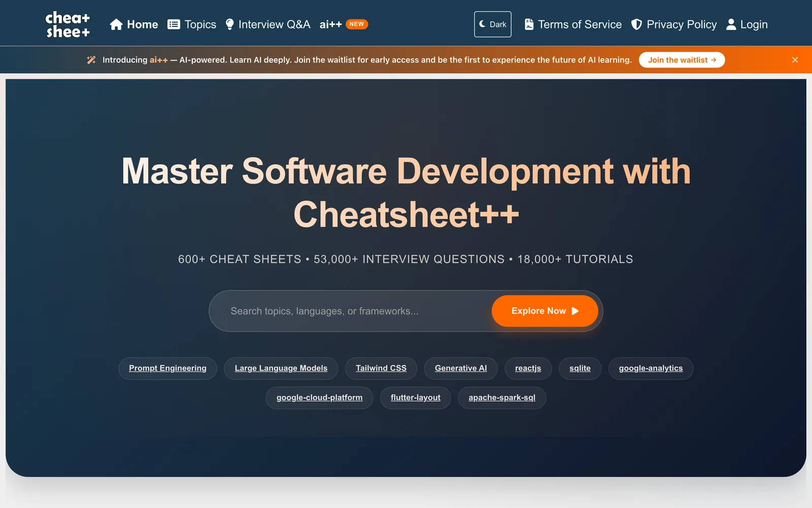The image size is (812, 508).
Task: Open the reactjs tag
Action: click(528, 368)
